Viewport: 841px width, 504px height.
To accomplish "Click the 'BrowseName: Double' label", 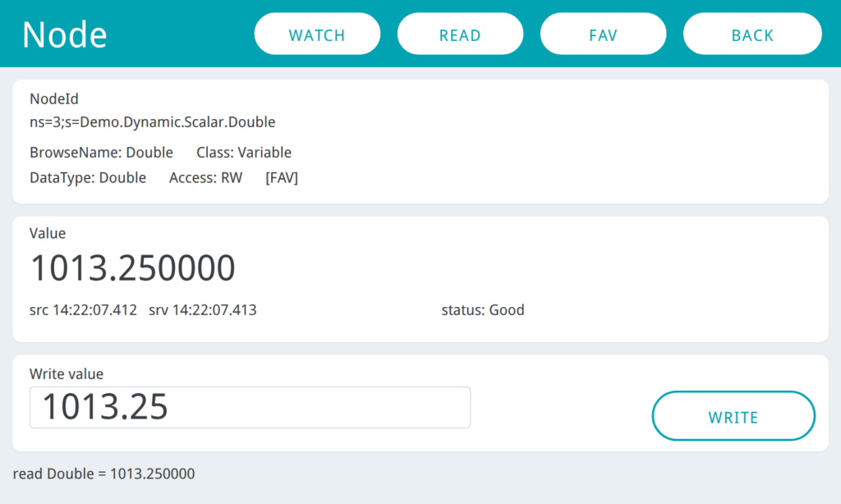I will (x=101, y=153).
